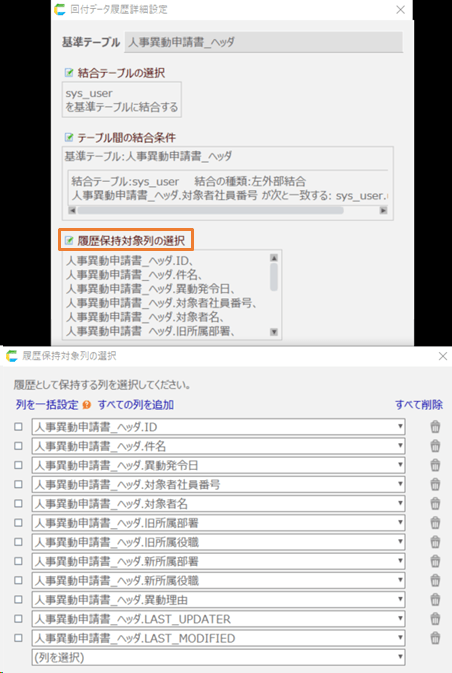This screenshot has height=673, width=452.
Task: Close the 履歴保持対象列の選択 dialog
Action: point(443,356)
